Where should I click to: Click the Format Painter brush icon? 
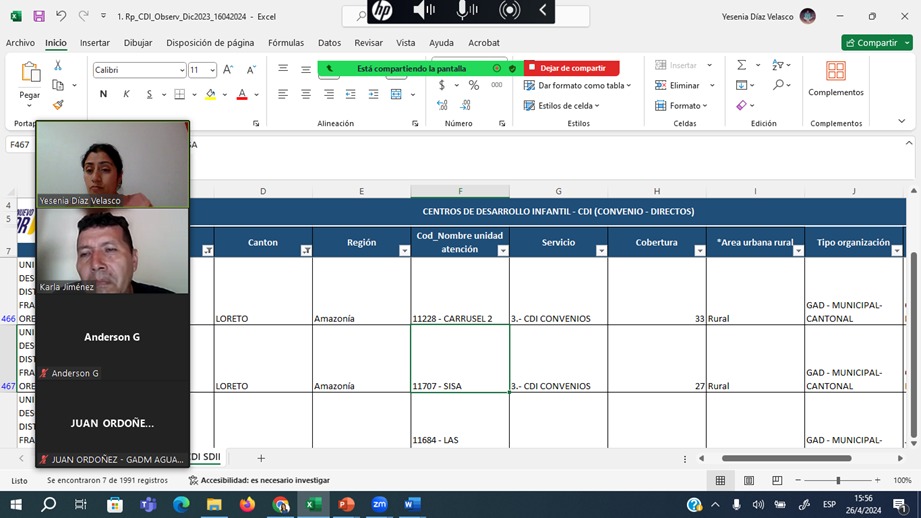58,105
